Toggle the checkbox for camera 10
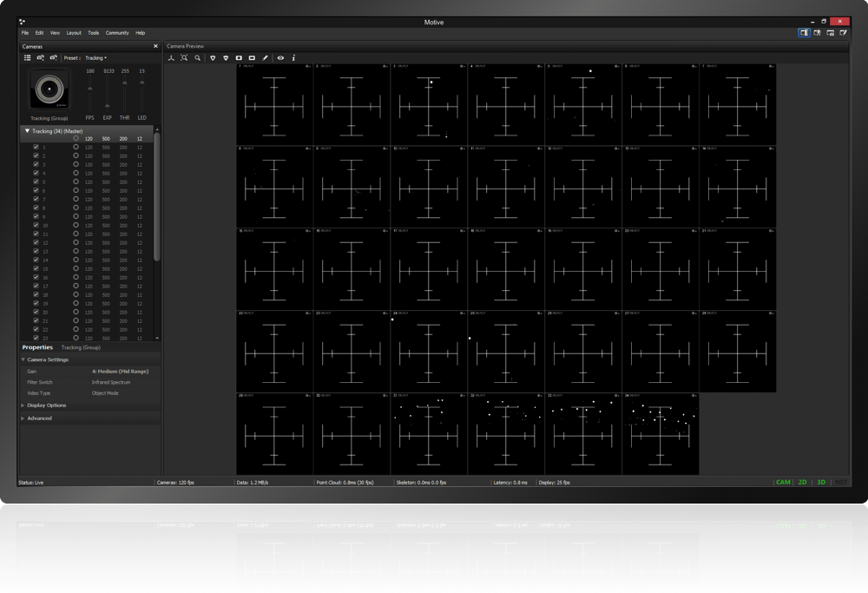 click(36, 226)
